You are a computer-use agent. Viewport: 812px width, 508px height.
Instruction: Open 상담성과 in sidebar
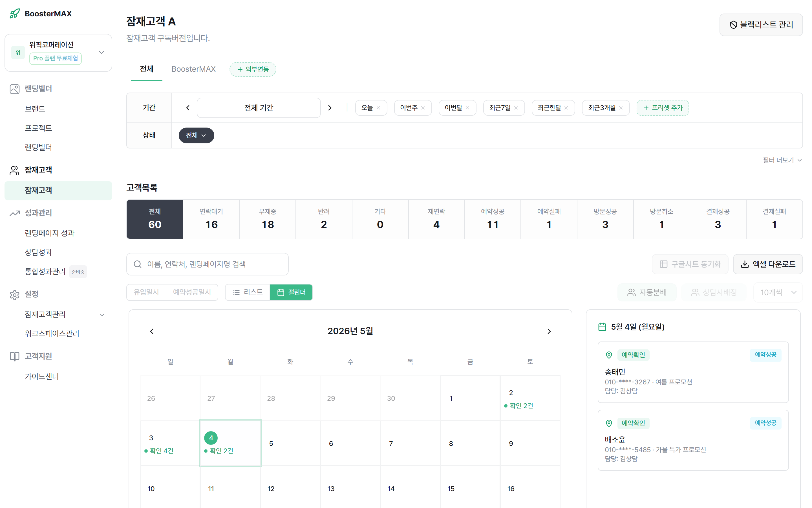point(38,252)
